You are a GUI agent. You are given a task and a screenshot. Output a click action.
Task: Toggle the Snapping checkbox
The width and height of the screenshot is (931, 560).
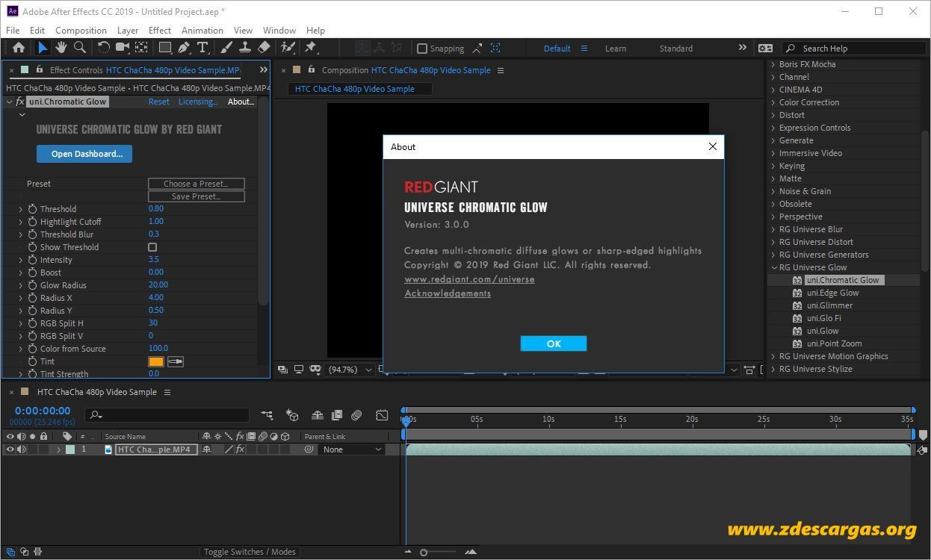pos(422,49)
